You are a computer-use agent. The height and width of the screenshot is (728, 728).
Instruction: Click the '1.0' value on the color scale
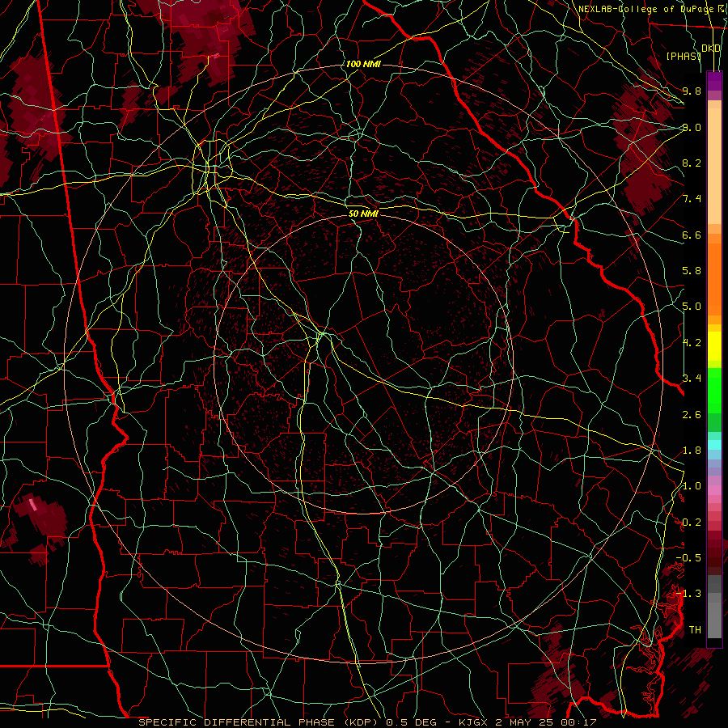(692, 486)
